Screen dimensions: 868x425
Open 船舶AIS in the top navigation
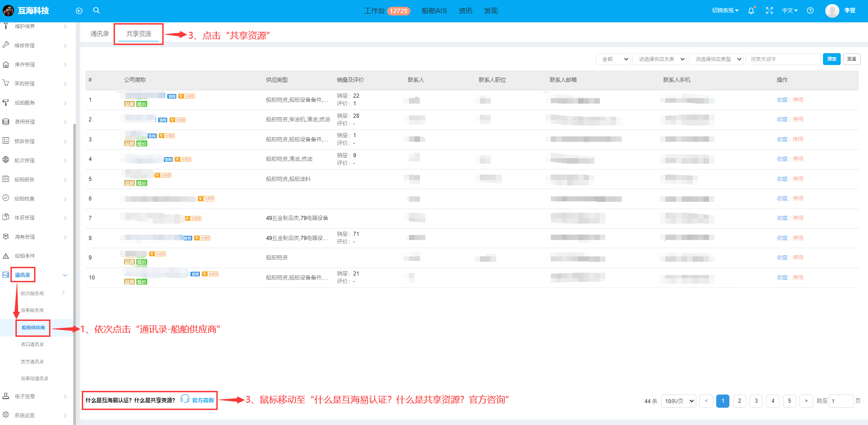(x=434, y=10)
